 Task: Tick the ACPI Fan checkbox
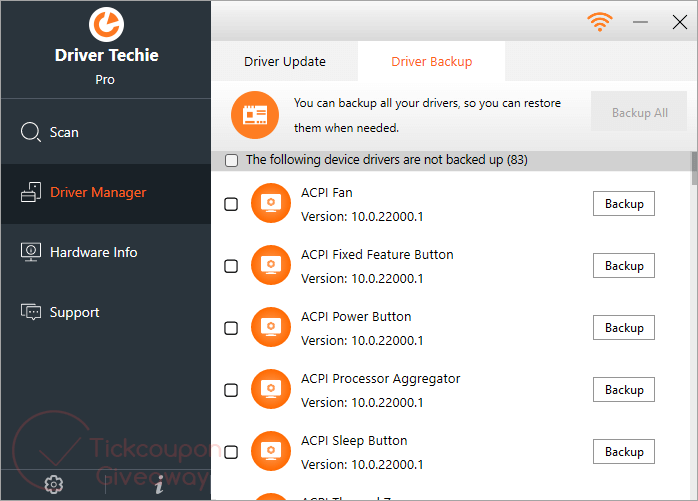pos(231,204)
